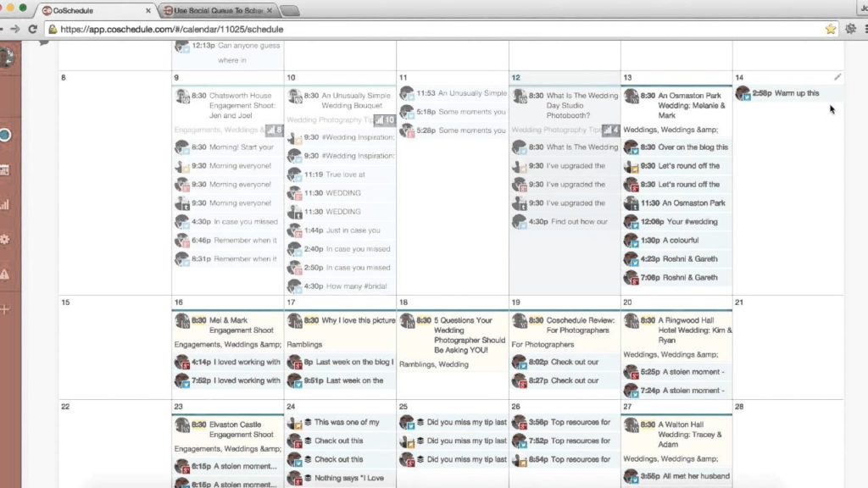Select '9:51p Last week on the' message
The width and height of the screenshot is (868, 488).
pos(341,380)
